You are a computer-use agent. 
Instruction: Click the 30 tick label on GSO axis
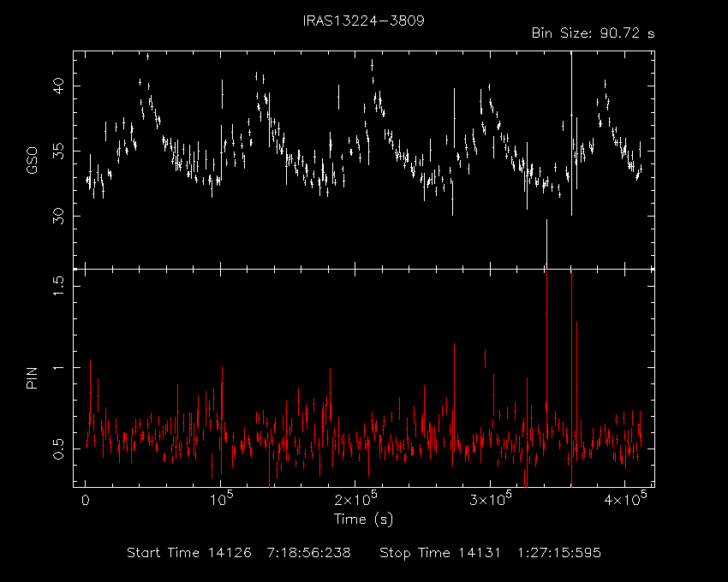click(59, 216)
